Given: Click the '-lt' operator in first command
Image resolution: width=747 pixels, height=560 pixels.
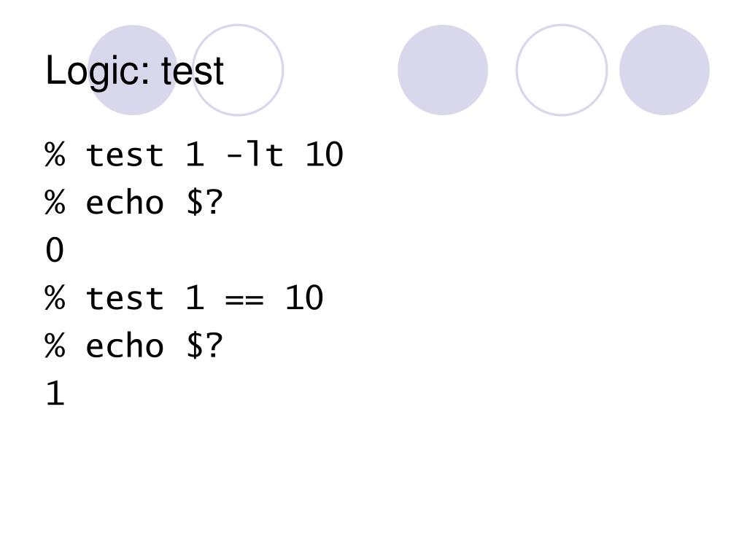Looking at the screenshot, I should [255, 155].
